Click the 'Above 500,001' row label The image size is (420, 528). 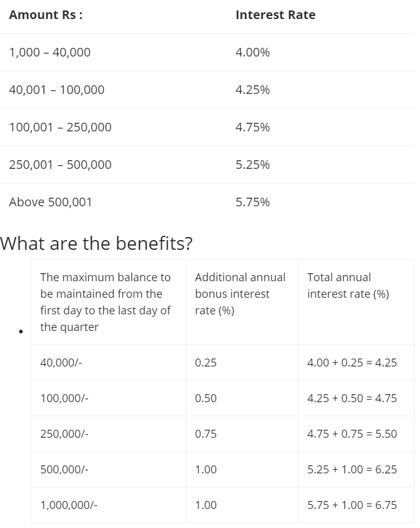coord(50,202)
